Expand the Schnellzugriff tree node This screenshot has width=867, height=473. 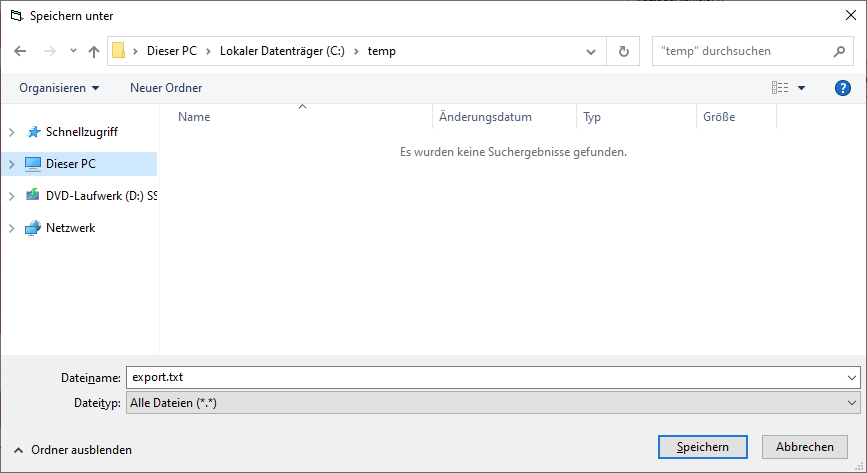pos(11,132)
